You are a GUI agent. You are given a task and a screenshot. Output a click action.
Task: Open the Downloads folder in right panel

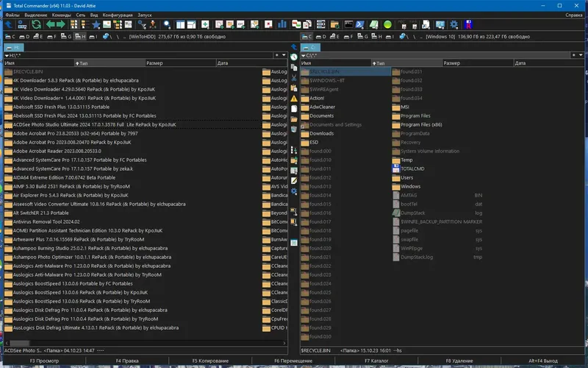click(x=321, y=133)
